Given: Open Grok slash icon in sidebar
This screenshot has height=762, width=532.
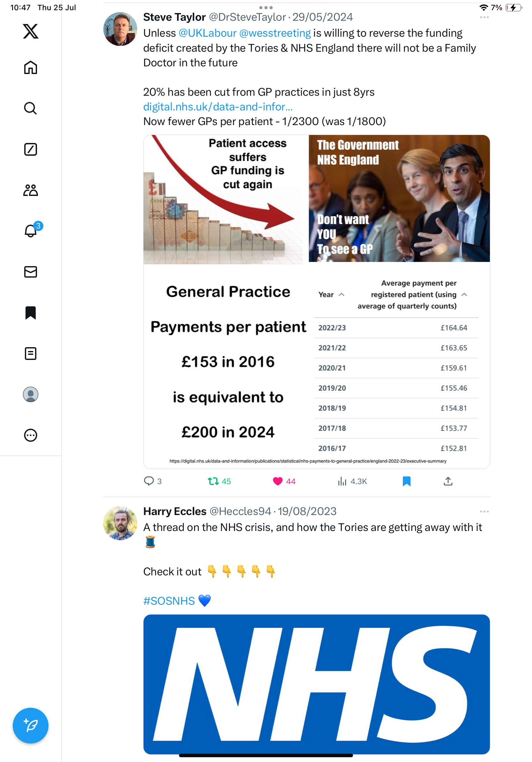Looking at the screenshot, I should click(x=31, y=149).
